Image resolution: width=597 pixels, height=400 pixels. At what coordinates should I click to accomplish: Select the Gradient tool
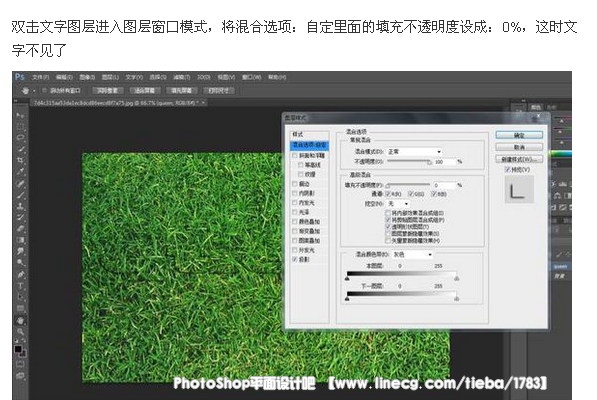click(20, 240)
